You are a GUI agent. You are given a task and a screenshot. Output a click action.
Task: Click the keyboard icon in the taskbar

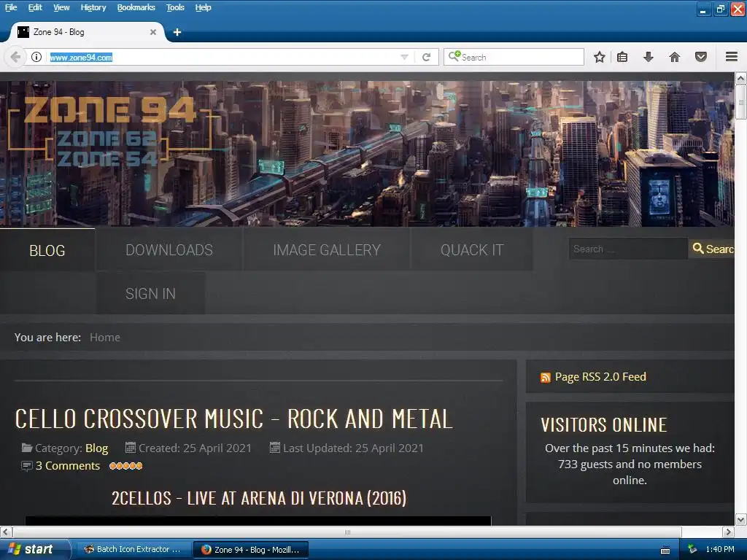coord(665,550)
